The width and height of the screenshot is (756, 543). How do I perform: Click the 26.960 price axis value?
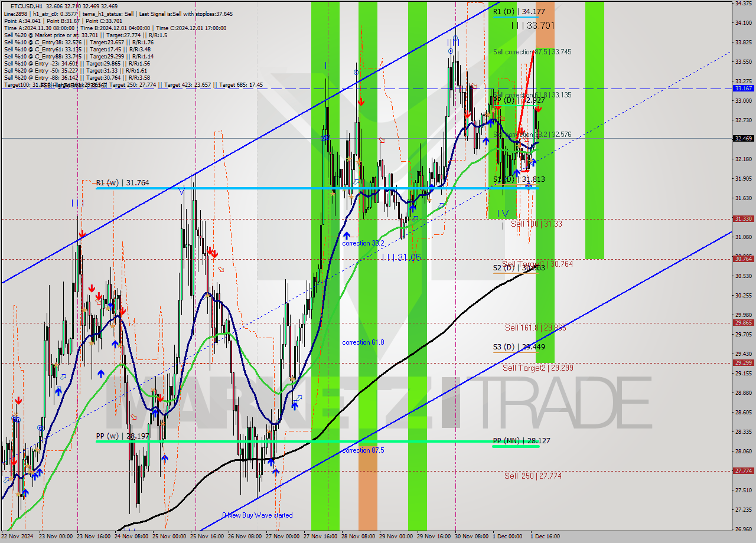(743, 529)
